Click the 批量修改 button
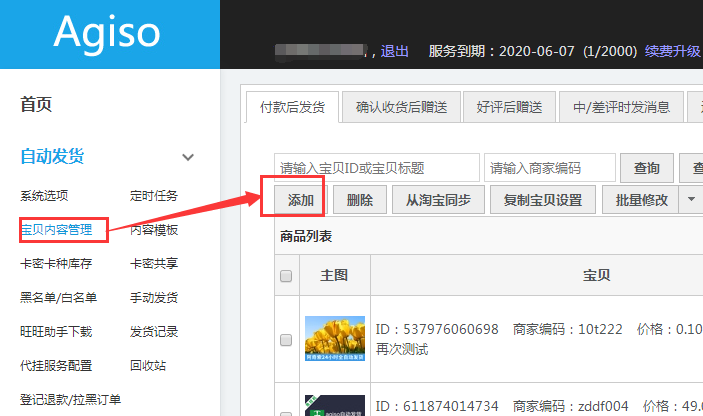The height and width of the screenshot is (416, 703). click(642, 199)
